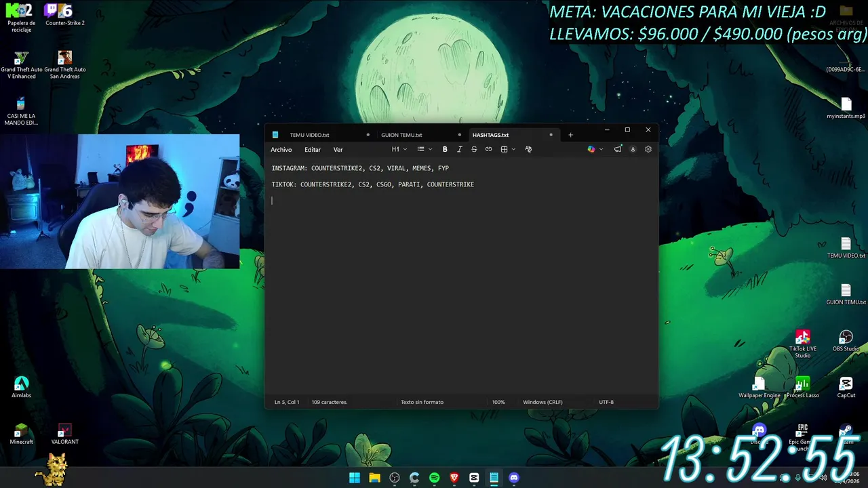Open Notepad settings gear

click(x=648, y=149)
